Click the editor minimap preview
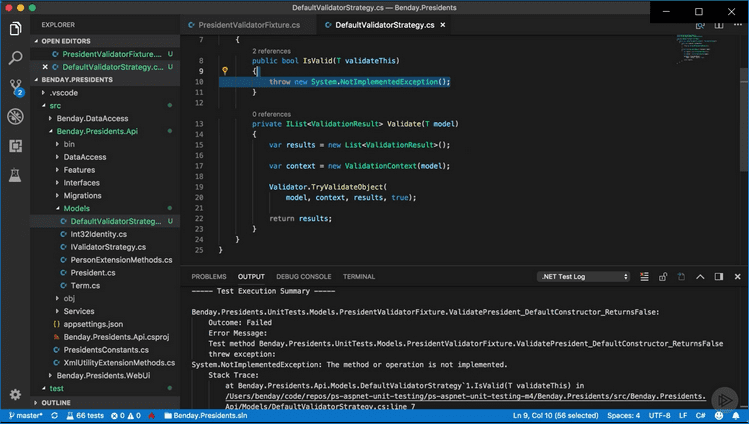Image resolution: width=749 pixels, height=424 pixels. (x=699, y=48)
